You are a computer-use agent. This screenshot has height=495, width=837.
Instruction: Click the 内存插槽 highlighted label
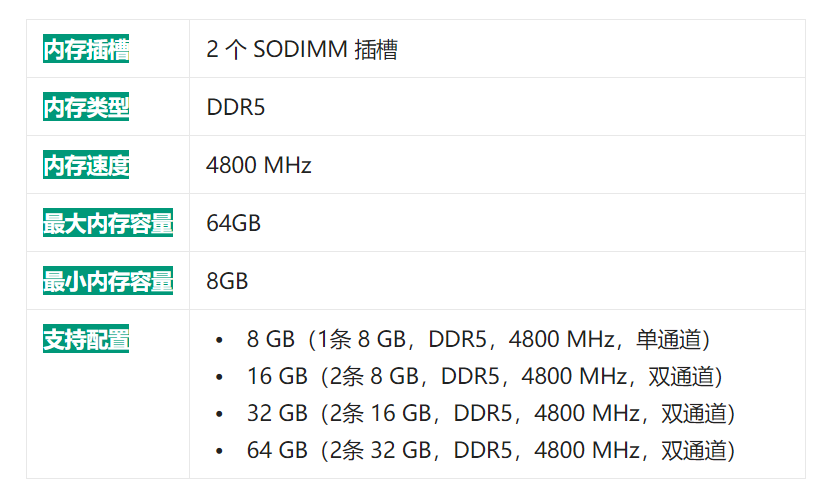[x=86, y=49]
